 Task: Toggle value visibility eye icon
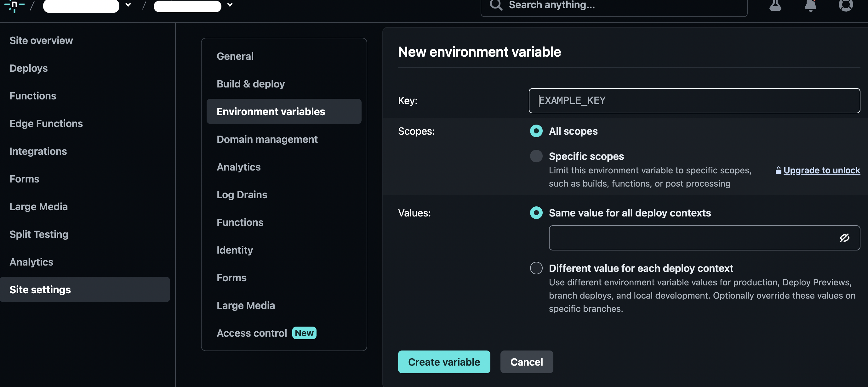point(844,238)
